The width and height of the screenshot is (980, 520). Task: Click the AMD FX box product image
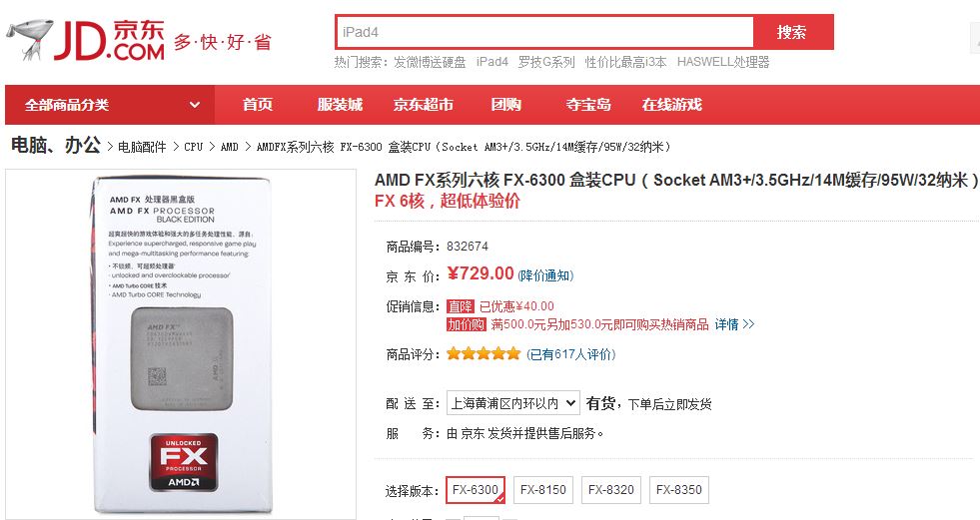click(x=181, y=344)
